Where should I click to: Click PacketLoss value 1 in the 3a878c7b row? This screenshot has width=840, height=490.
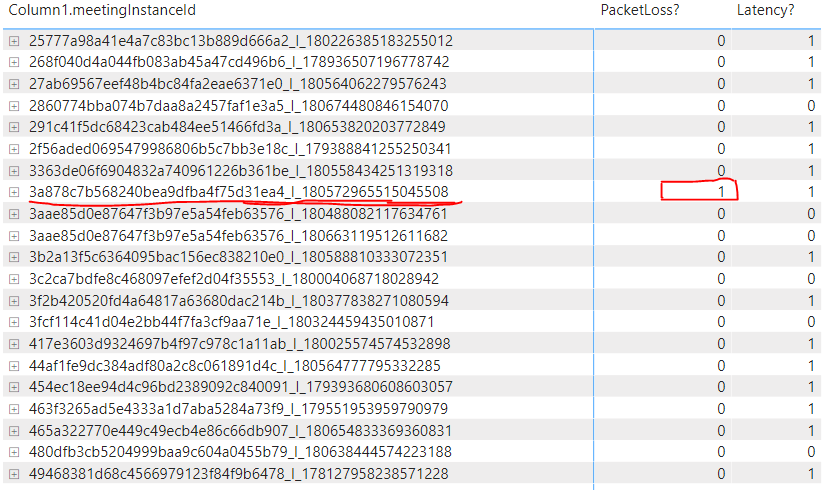click(721, 192)
